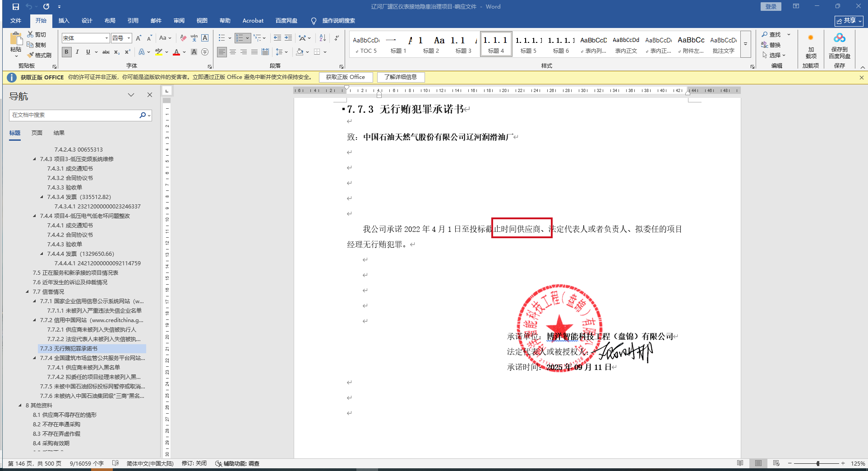Click the font color red A swatch
Viewport: 868px width, 471px height.
pos(176,52)
